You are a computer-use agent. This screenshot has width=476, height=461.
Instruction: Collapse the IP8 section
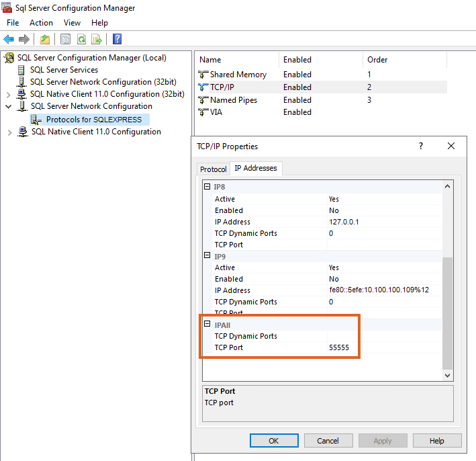207,187
